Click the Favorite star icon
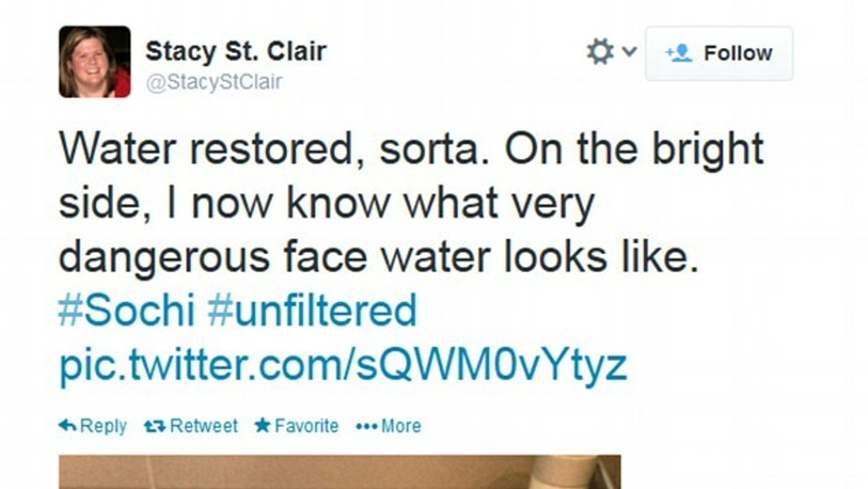Screen dimensions: 868x489 (262, 426)
